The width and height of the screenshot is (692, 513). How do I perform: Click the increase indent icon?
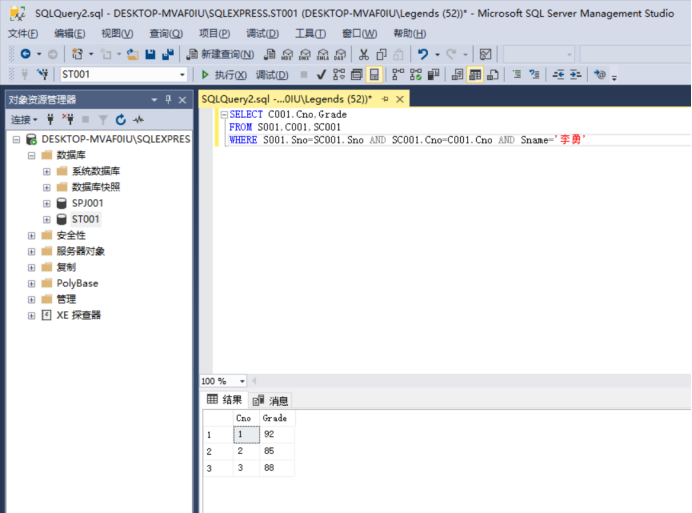[x=575, y=74]
